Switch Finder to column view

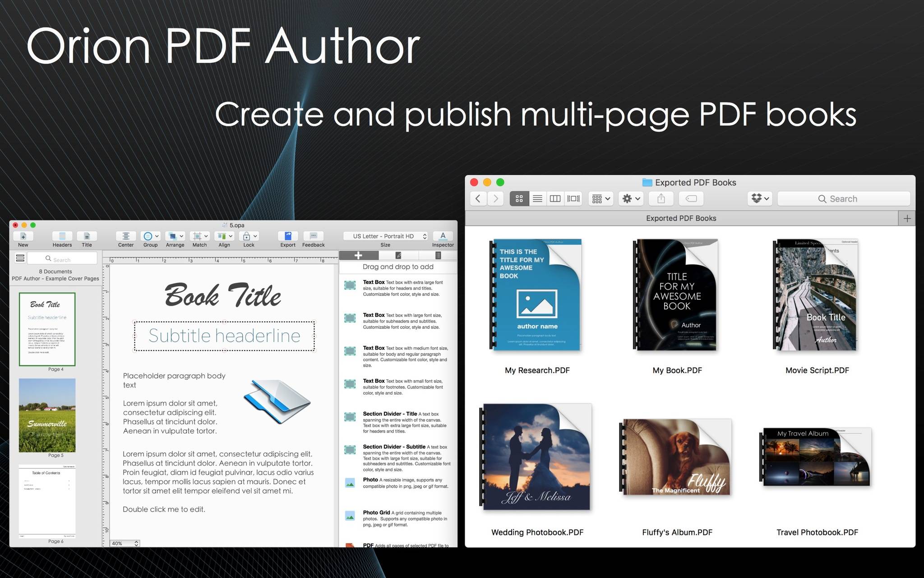click(x=555, y=199)
